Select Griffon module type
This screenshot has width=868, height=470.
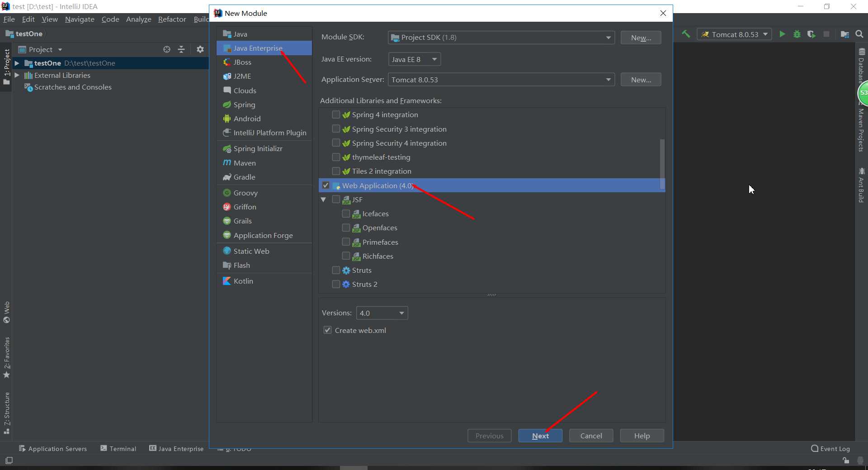264,207
